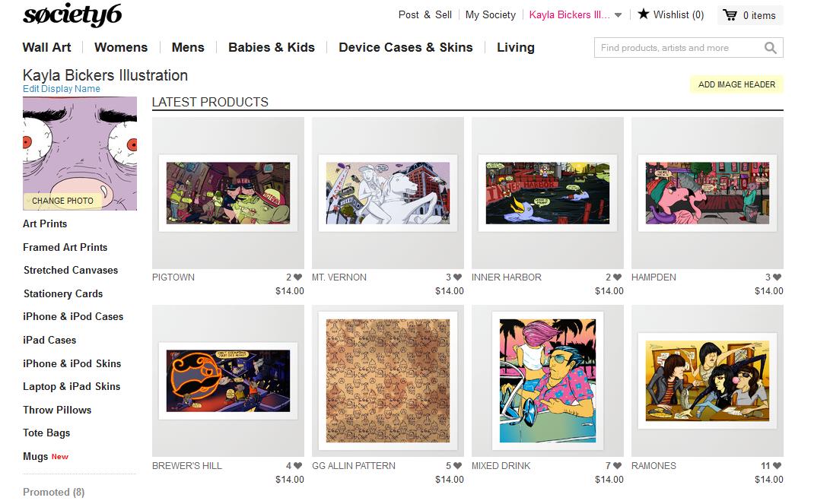Click the heart icon on Brewer's Hill
Viewport: 830px width, 504px height.
pyautogui.click(x=298, y=466)
